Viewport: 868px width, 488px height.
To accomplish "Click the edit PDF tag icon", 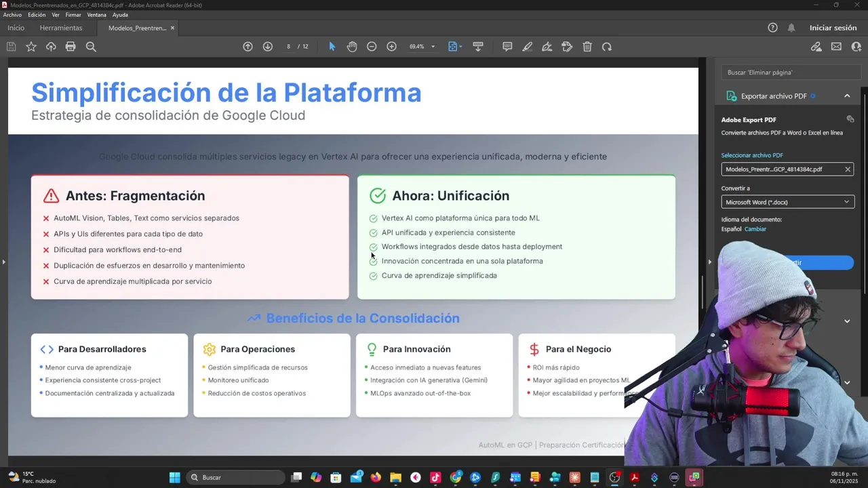I will pyautogui.click(x=567, y=47).
